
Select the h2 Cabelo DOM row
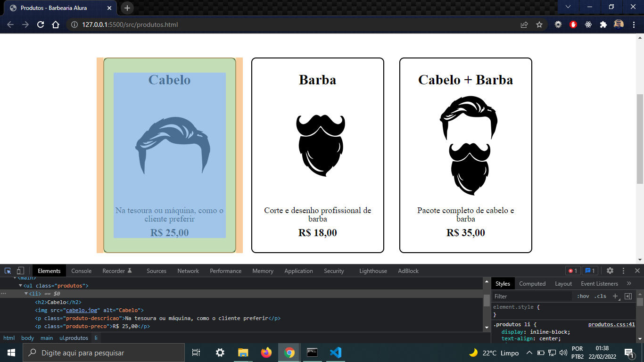click(241, 302)
